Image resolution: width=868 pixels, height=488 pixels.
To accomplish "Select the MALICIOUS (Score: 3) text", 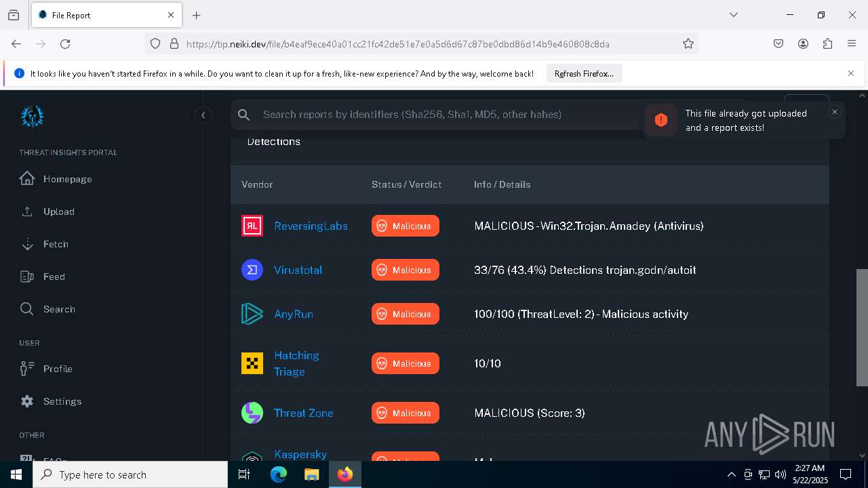I will [x=530, y=413].
